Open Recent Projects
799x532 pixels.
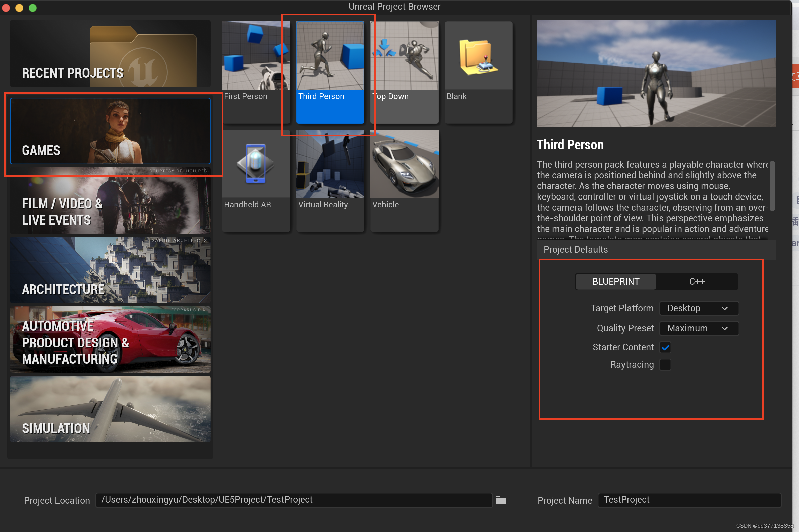tap(110, 53)
